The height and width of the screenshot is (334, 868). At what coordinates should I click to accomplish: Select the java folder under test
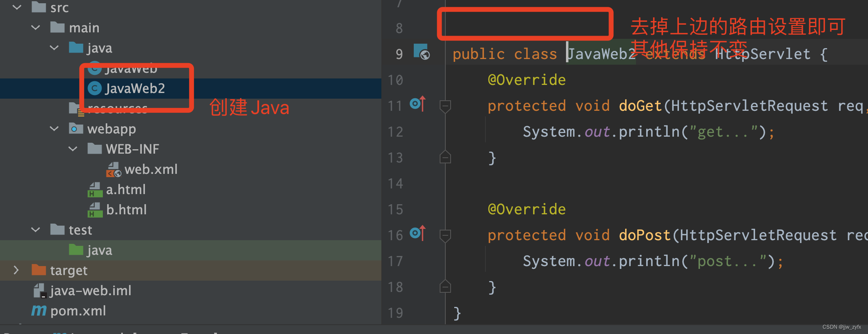99,250
